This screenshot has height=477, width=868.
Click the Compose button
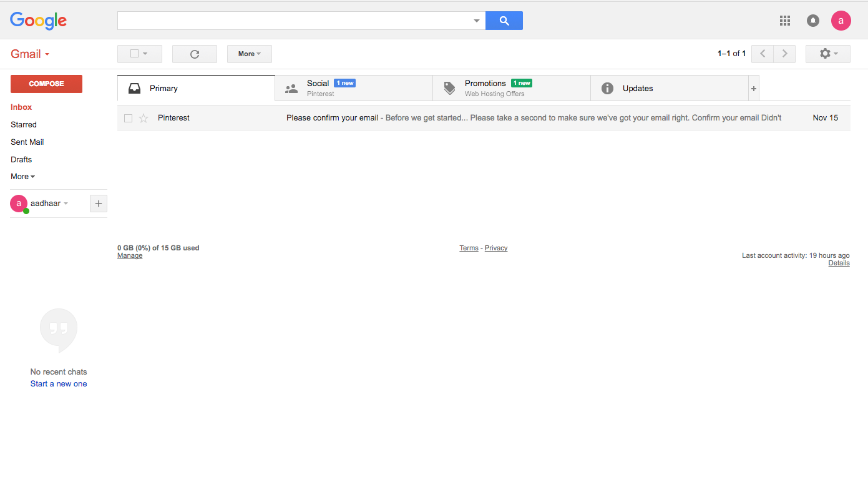click(46, 84)
